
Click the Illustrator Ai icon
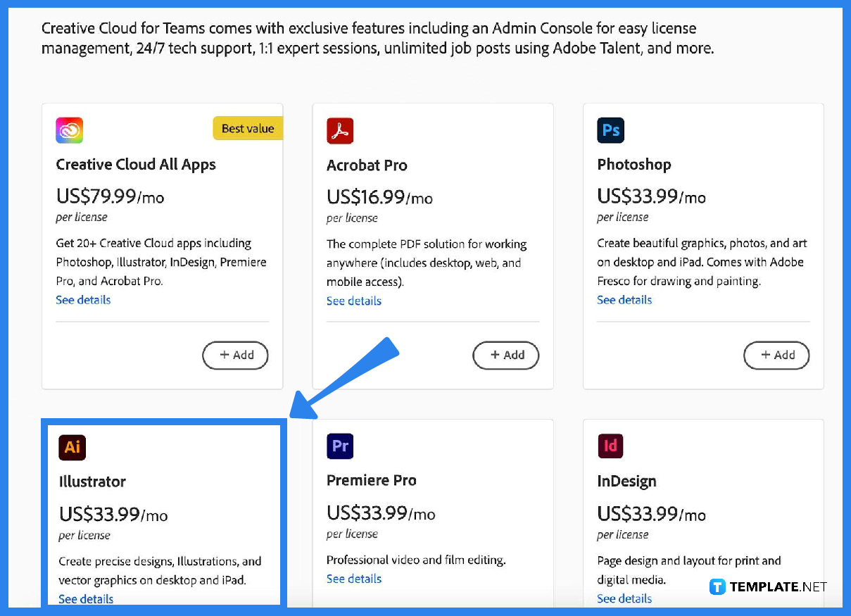(x=72, y=448)
